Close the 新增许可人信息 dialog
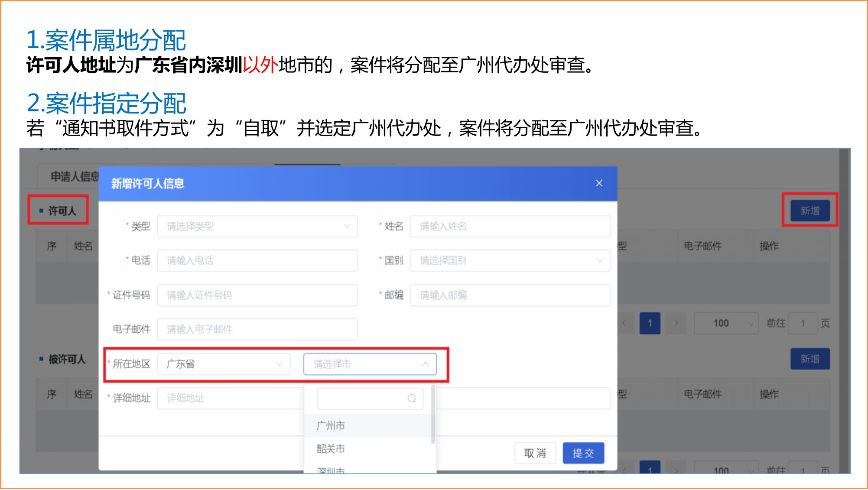Viewport: 868px width, 490px height. tap(599, 183)
